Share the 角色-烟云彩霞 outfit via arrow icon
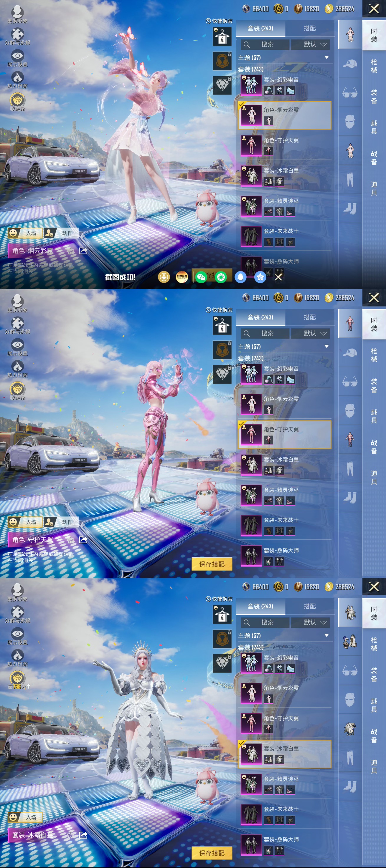The image size is (386, 868). click(x=83, y=251)
